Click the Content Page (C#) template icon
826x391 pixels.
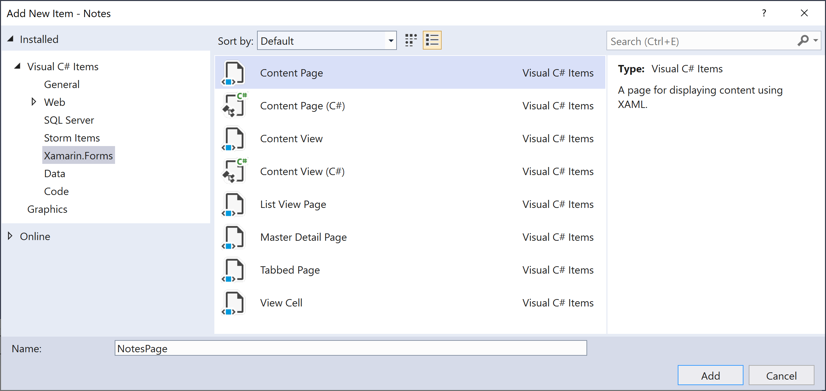(x=234, y=106)
